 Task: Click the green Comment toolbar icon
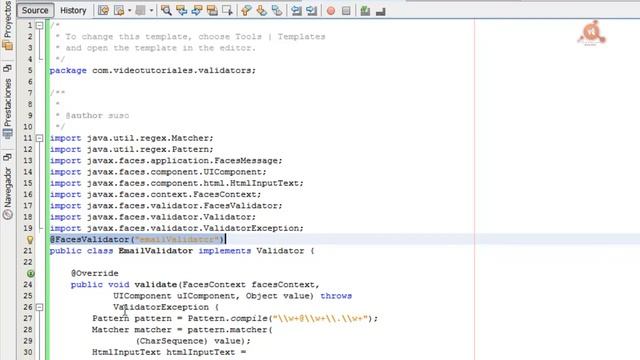point(365,11)
